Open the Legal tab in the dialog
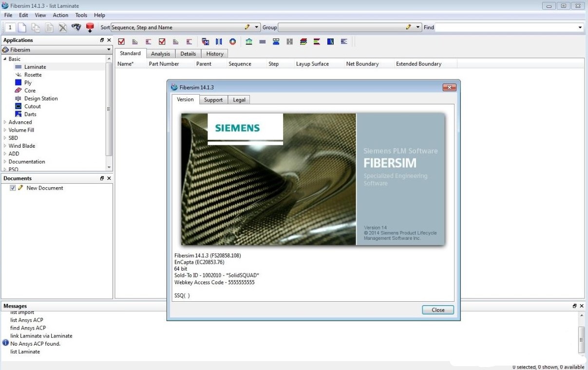588x370 pixels. 239,99
